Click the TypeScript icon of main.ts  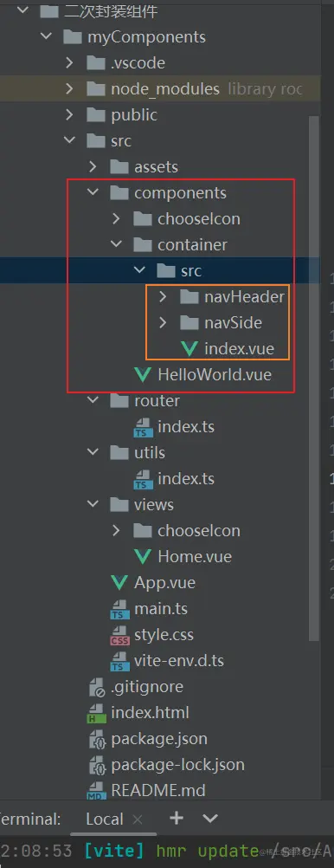[x=119, y=609]
